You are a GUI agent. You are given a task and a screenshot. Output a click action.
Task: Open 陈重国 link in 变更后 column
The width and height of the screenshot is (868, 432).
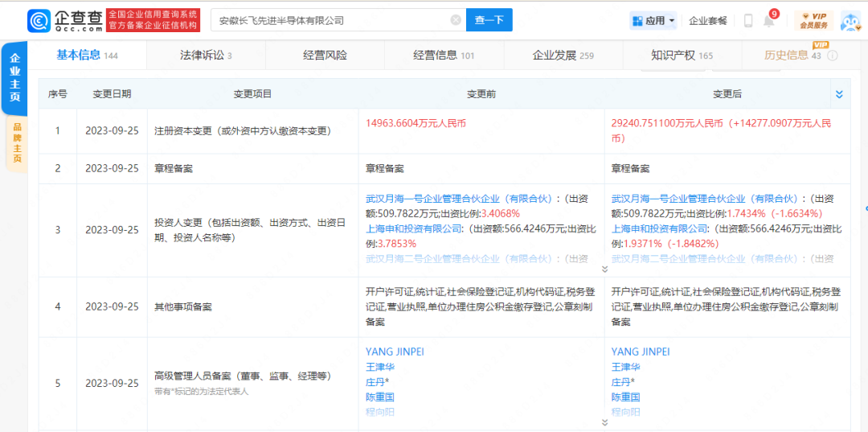pyautogui.click(x=626, y=397)
